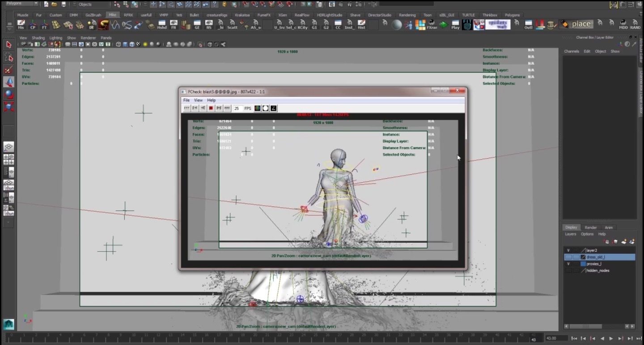Image resolution: width=644 pixels, height=345 pixels.
Task: Open layer editor Options menu
Action: coord(587,234)
